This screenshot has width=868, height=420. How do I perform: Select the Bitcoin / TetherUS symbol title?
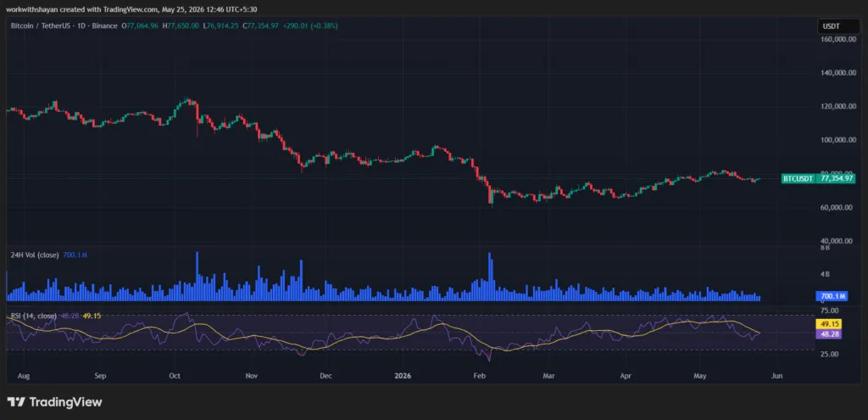point(64,25)
